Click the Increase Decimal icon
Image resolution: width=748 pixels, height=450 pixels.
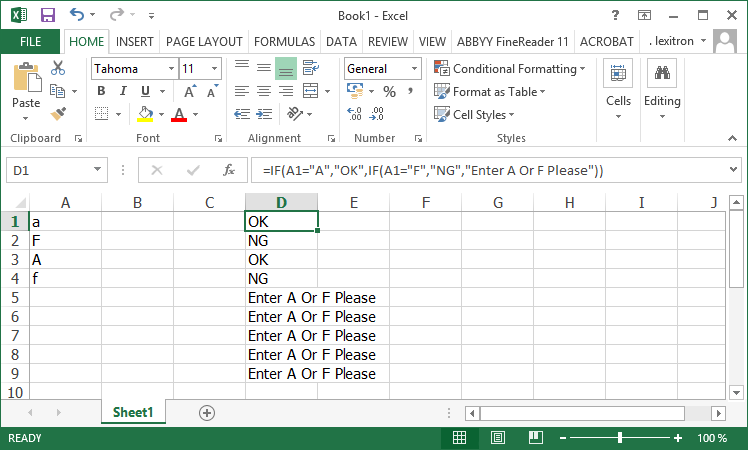[x=354, y=114]
